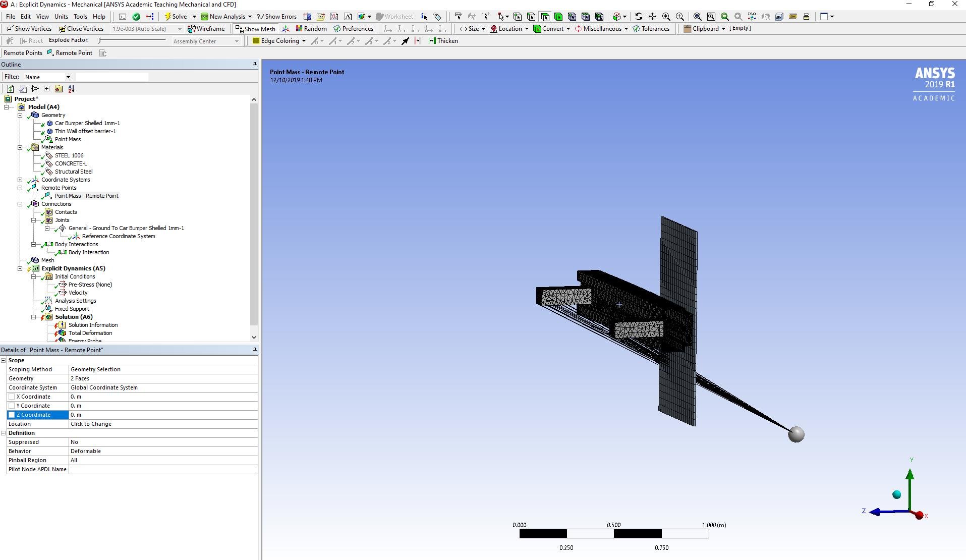This screenshot has height=560, width=966.
Task: Select Total Deformation in Solution
Action: [x=90, y=333]
